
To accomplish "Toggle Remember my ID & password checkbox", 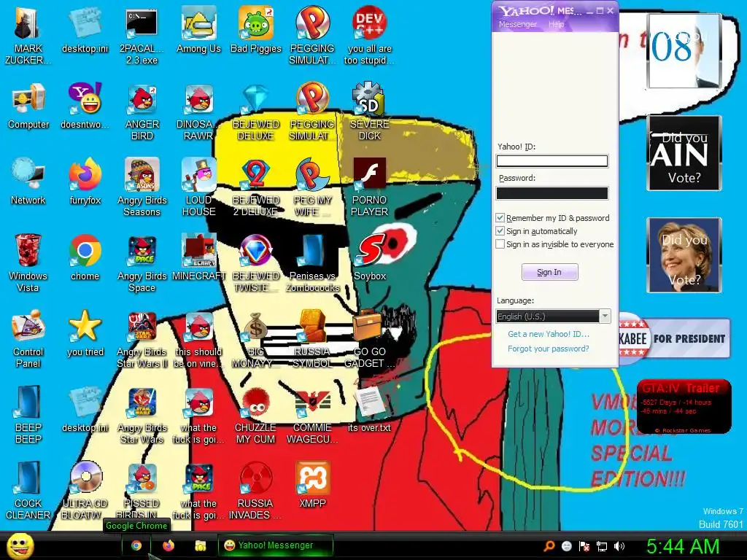I will tap(500, 217).
